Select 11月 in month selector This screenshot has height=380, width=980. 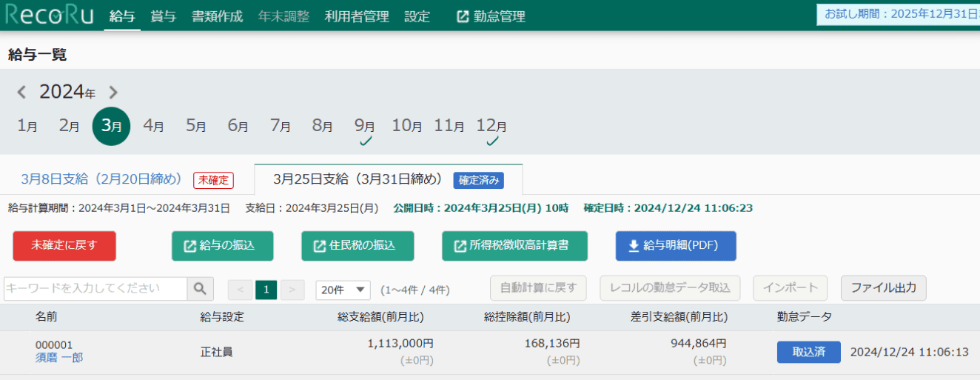[449, 126]
